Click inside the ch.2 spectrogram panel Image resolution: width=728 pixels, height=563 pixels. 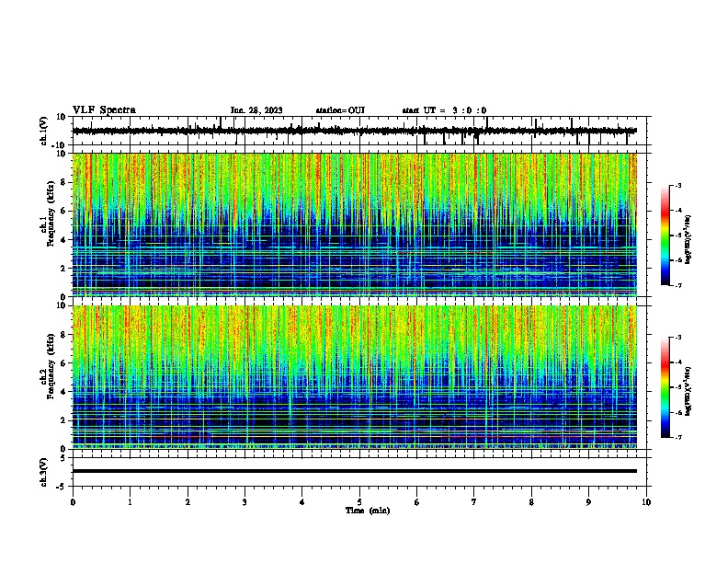tap(355, 377)
